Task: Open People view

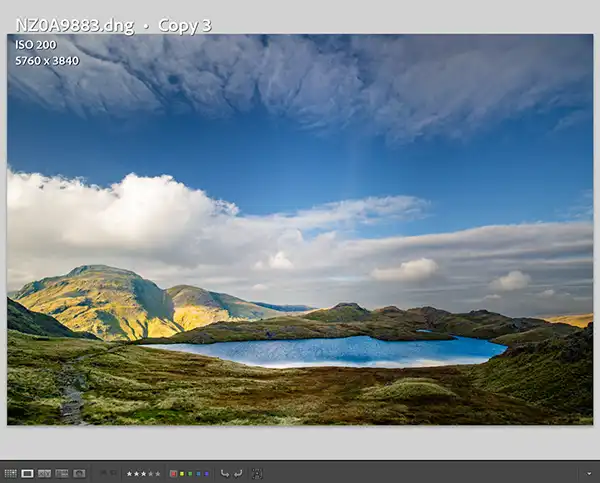Action: coord(79,474)
